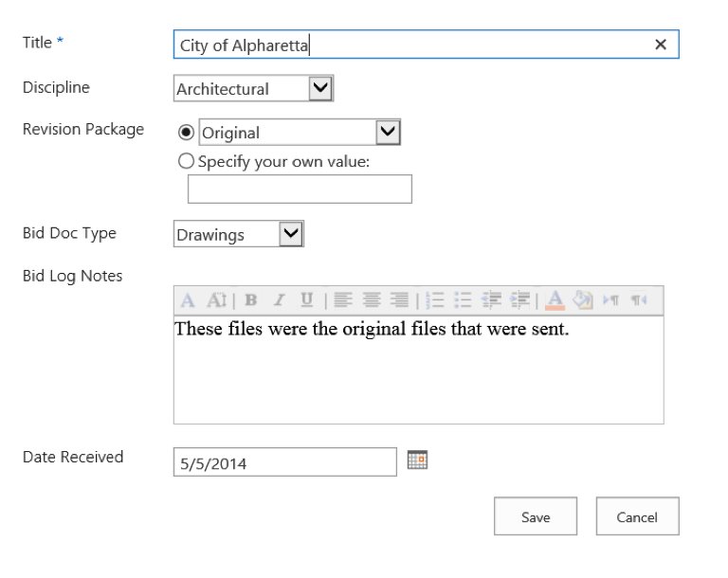Image resolution: width=728 pixels, height=578 pixels.
Task: Open the font size tool
Action: (x=217, y=300)
